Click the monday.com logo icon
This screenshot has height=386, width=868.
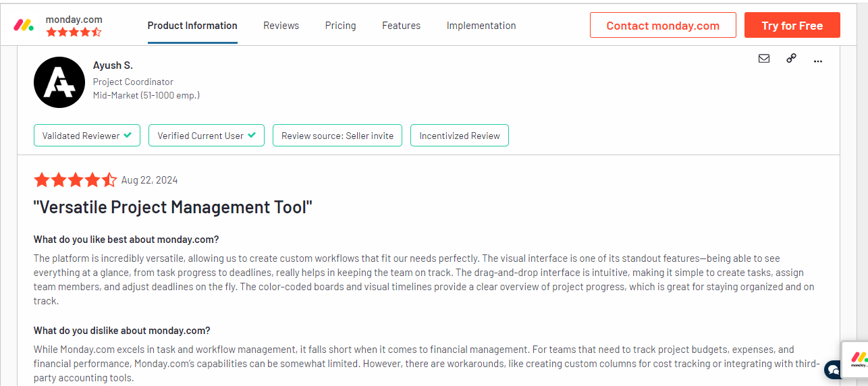(x=24, y=26)
